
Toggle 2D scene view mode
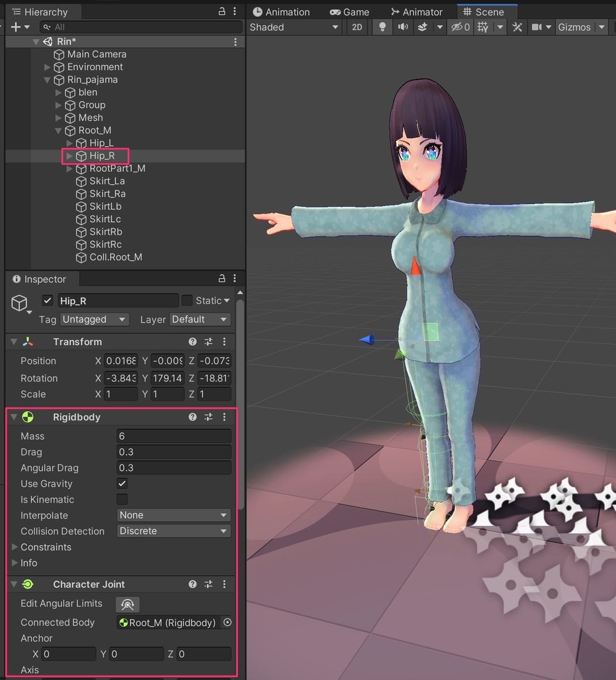pos(357,27)
